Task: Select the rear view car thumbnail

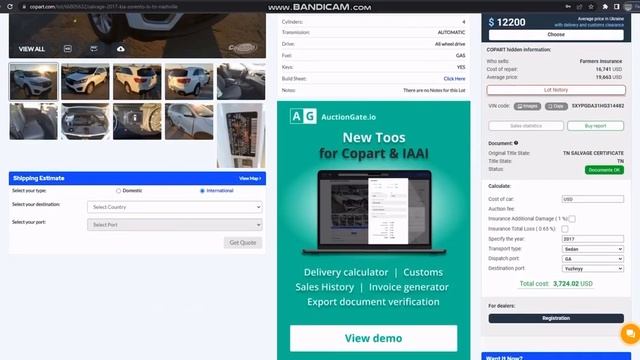Action: pyautogui.click(x=137, y=82)
